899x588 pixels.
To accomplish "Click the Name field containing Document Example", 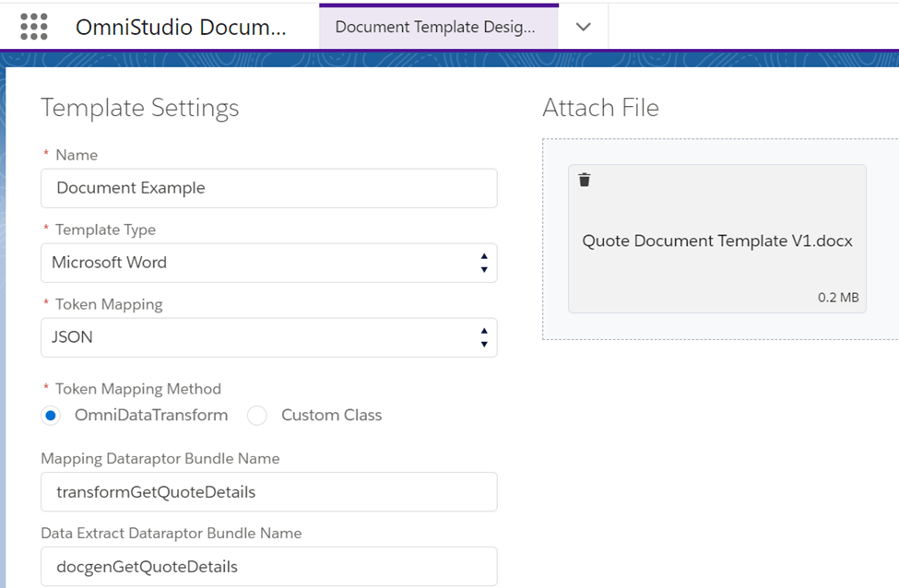I will pyautogui.click(x=268, y=188).
